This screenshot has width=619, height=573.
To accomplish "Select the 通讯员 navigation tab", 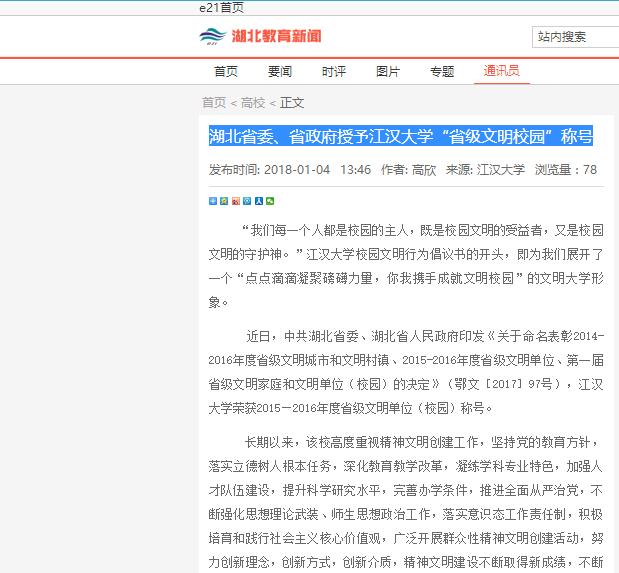I will point(502,71).
